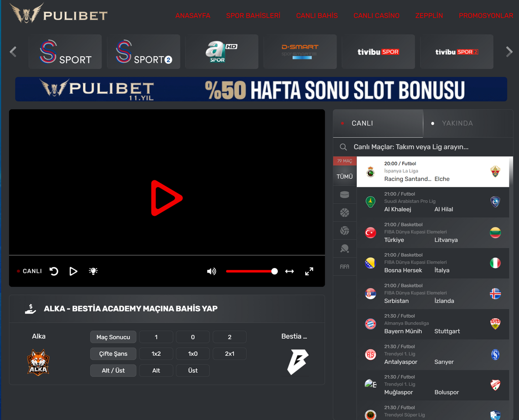Filter by ice hockey puck icon
The width and height of the screenshot is (519, 420).
click(x=345, y=195)
